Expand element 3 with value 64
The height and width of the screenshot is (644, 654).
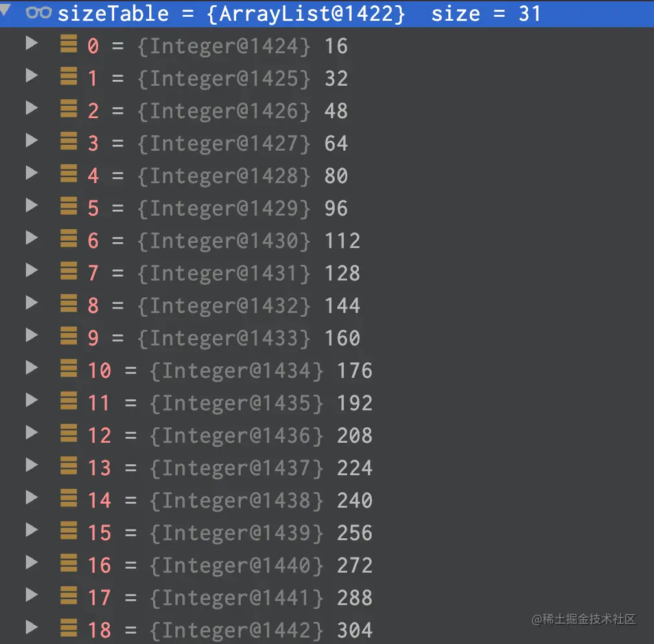[x=32, y=140]
